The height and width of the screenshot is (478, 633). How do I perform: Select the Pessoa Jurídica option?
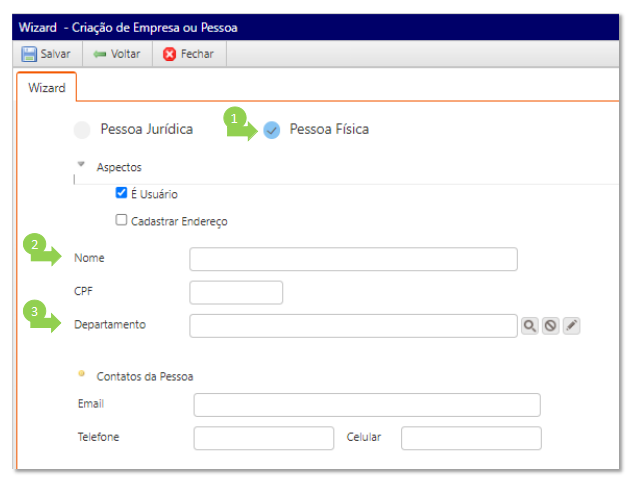[82, 129]
